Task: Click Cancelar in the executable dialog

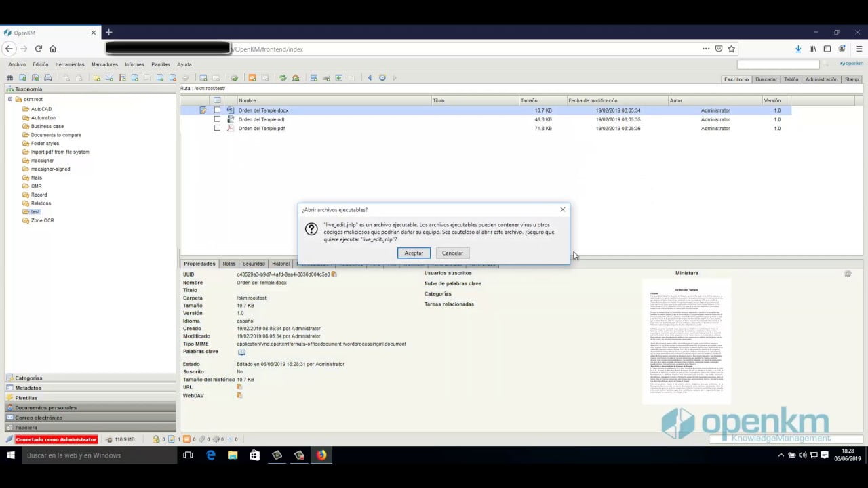Action: coord(452,253)
